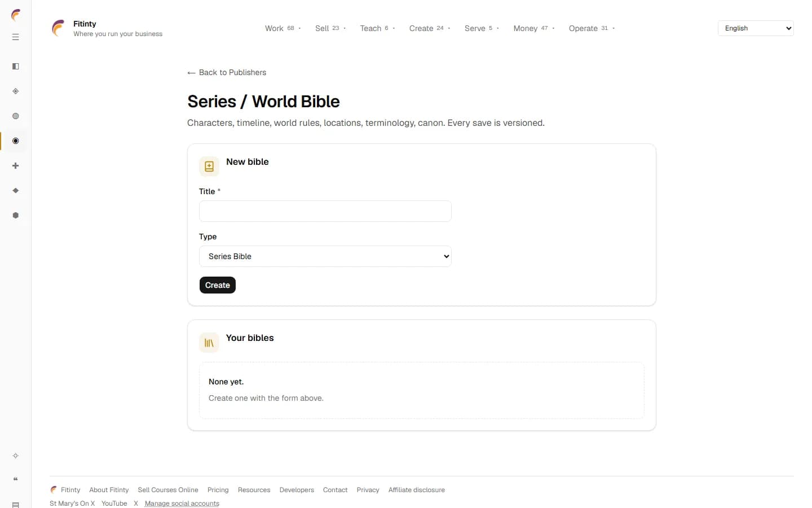Click the black Create button in the form
Viewport: 812px width, 508px height.
pos(218,285)
